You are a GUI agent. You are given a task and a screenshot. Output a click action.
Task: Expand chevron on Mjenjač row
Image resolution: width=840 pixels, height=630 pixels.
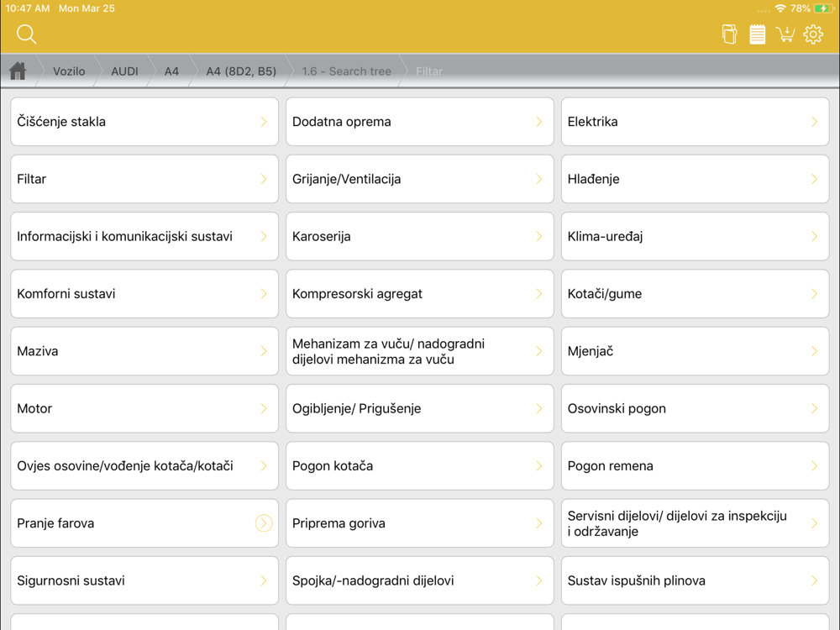point(814,351)
